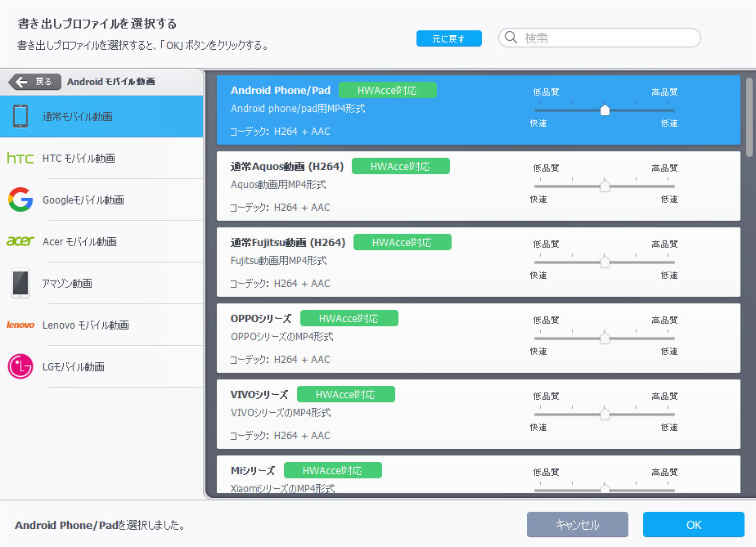Adjust quality slider for OPPOシリーズ
Screen dimensions: 756x547
(605, 339)
